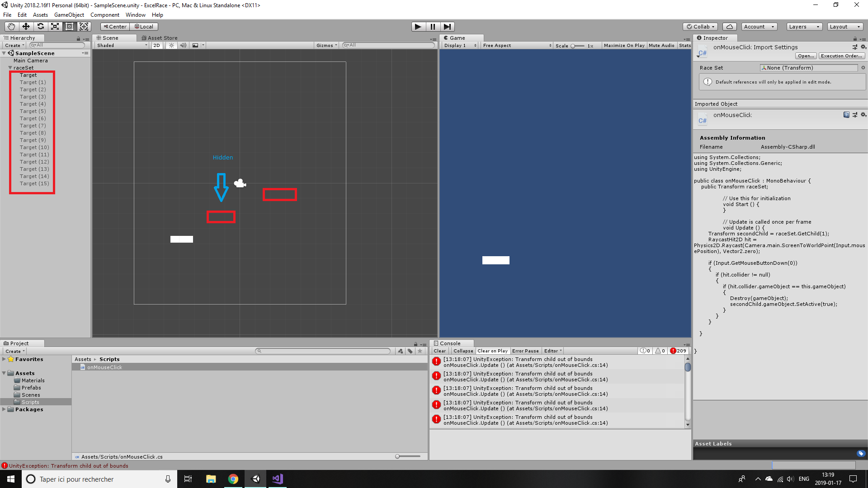
Task: Open the Gizmos dropdown
Action: (327, 45)
